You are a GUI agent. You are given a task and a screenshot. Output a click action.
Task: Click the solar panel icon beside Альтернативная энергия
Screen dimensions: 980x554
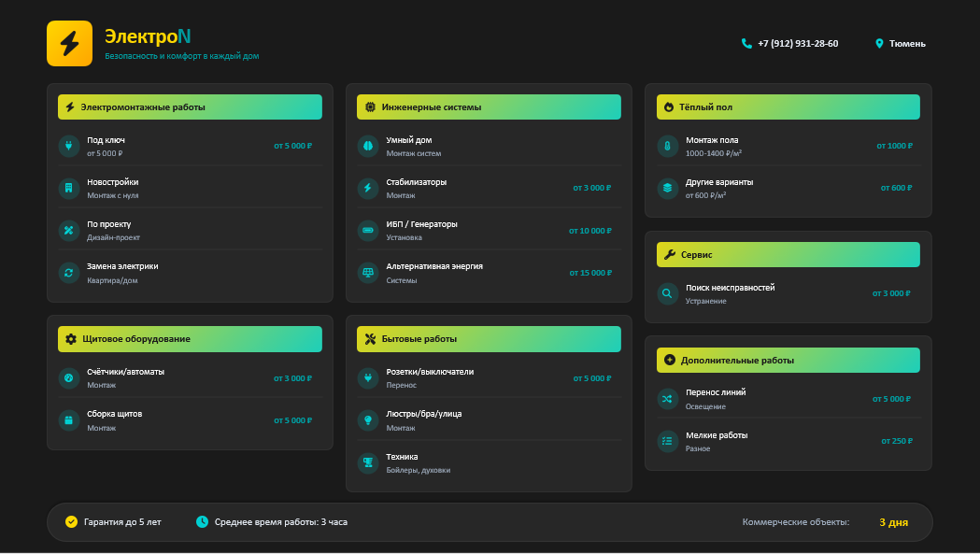368,273
